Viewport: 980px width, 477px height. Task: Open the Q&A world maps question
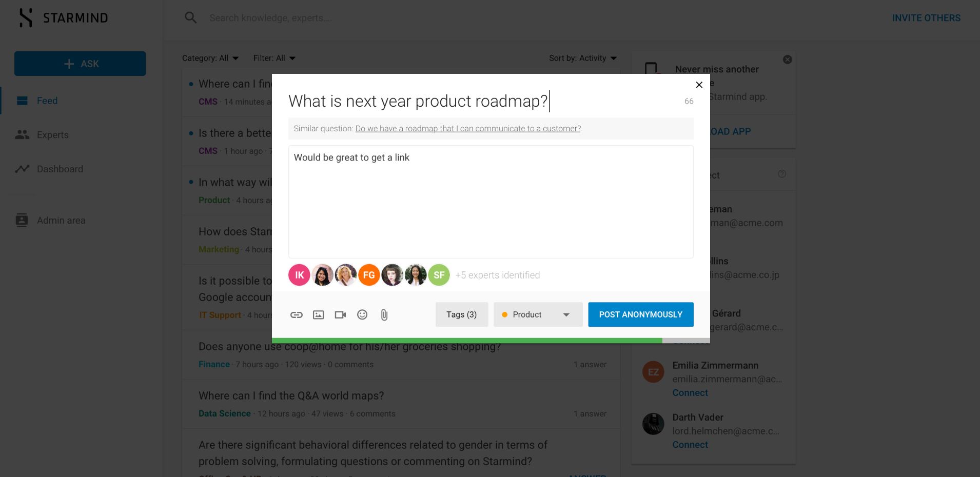coord(291,396)
